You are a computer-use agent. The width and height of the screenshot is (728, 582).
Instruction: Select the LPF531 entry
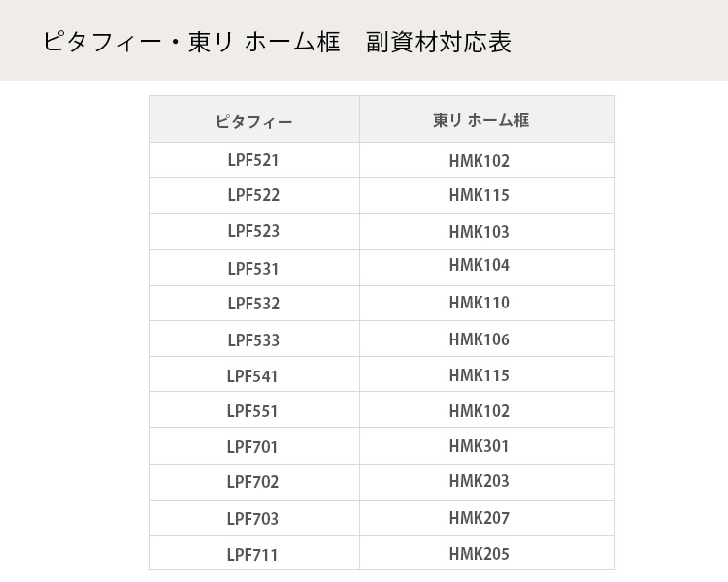pyautogui.click(x=253, y=268)
